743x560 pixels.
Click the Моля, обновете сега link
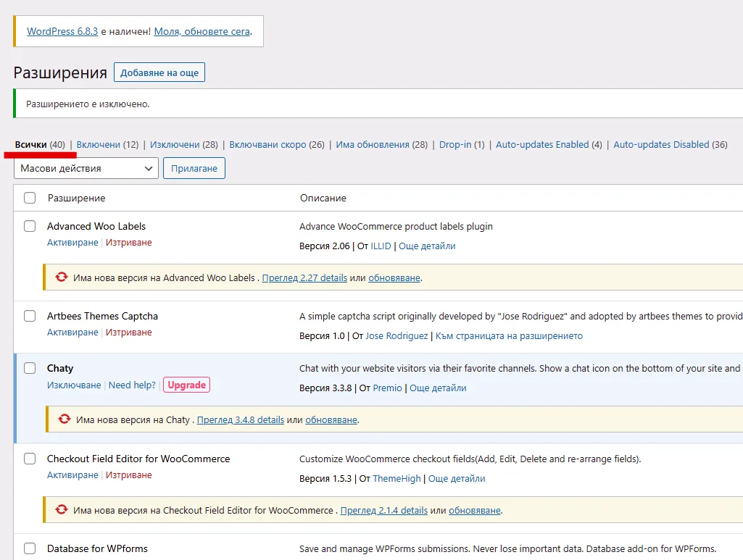pos(202,31)
